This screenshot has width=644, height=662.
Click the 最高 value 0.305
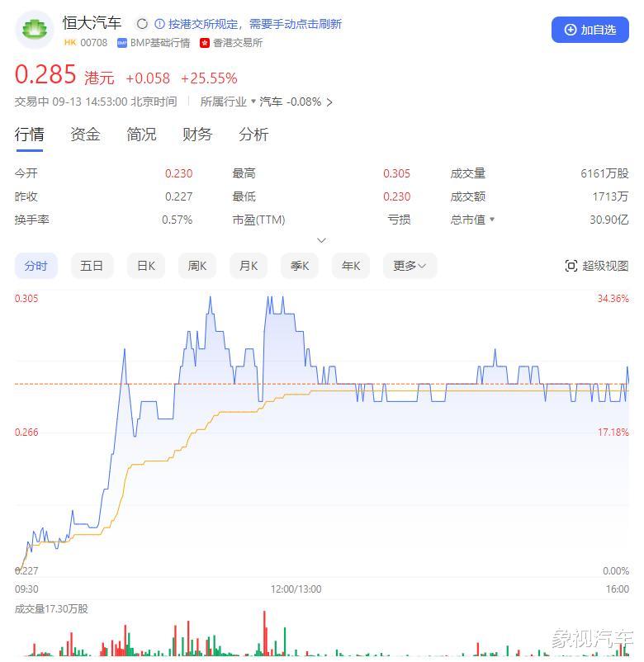tap(396, 173)
